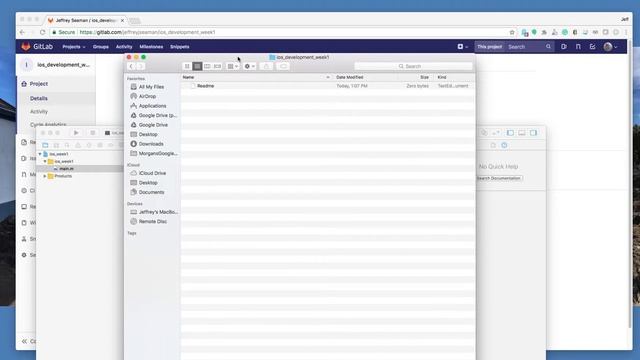Open Xcode's test navigator icon
640x360 pixels.
[89, 145]
